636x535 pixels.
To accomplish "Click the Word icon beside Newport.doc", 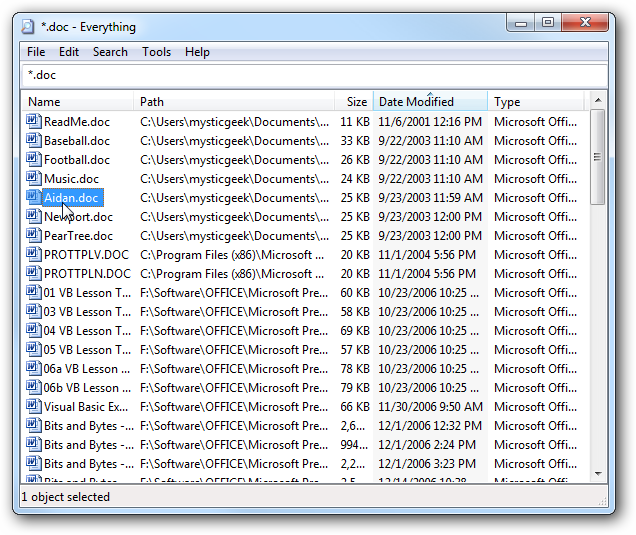I will (34, 217).
